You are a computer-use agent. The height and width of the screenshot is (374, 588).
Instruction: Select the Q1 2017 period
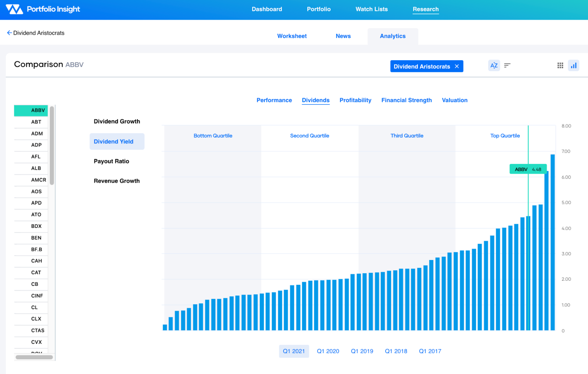[x=430, y=351]
